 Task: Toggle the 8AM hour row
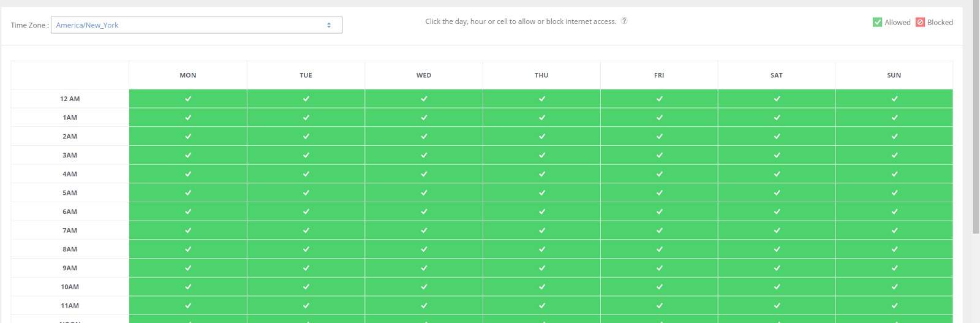point(70,249)
